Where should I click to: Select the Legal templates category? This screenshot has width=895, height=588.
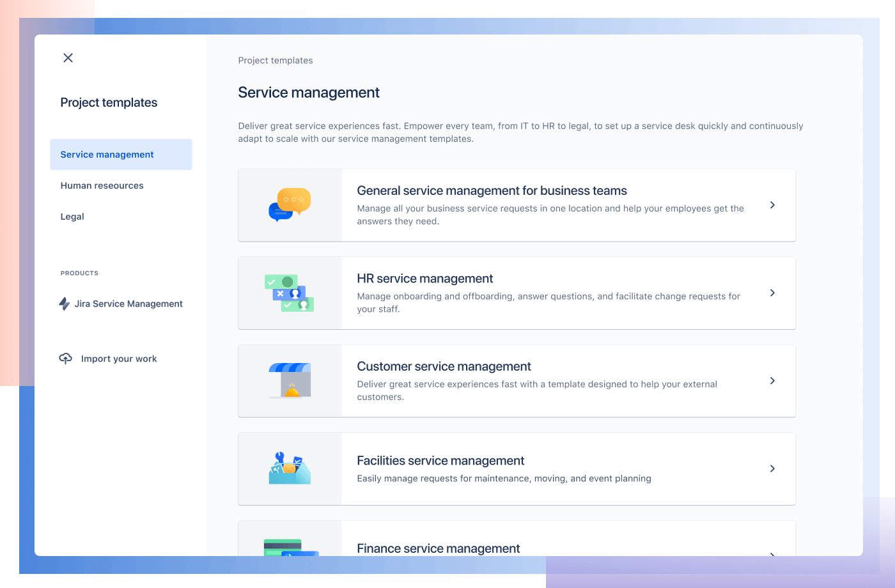72,216
